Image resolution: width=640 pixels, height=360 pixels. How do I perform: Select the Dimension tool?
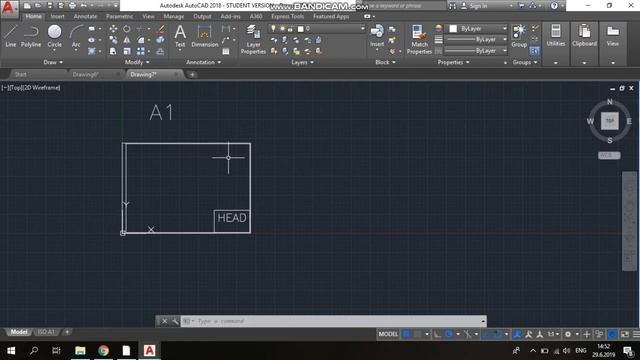[x=204, y=36]
